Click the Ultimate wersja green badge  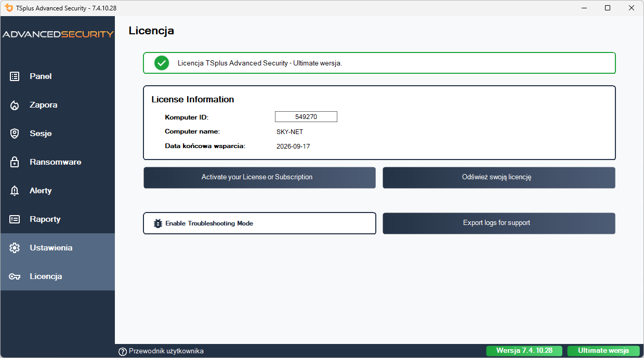point(603,351)
